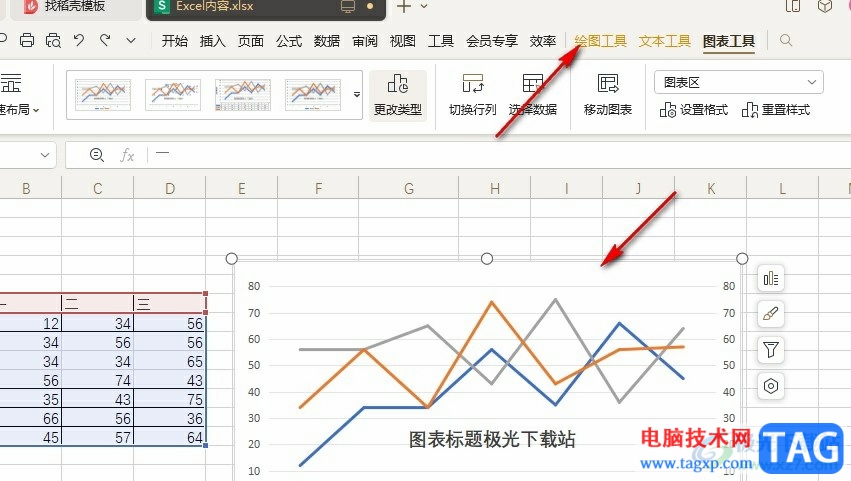Click chart top-middle resize handle
Screen dimensions: 851x481
point(487,259)
